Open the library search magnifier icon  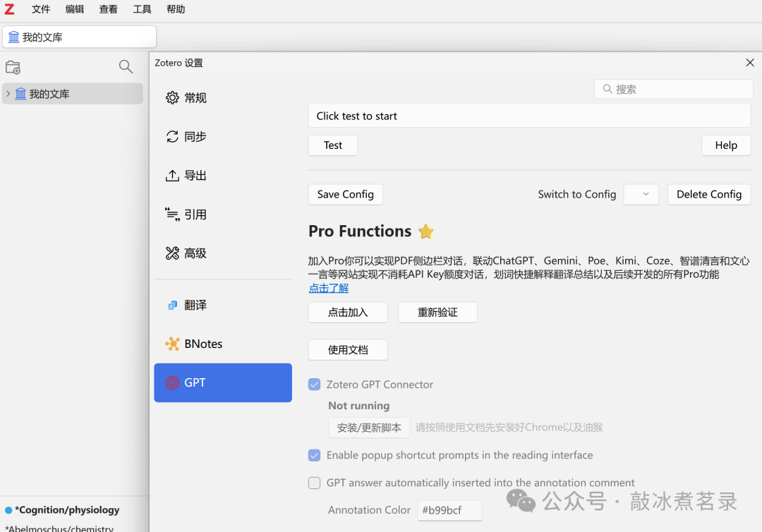(126, 66)
